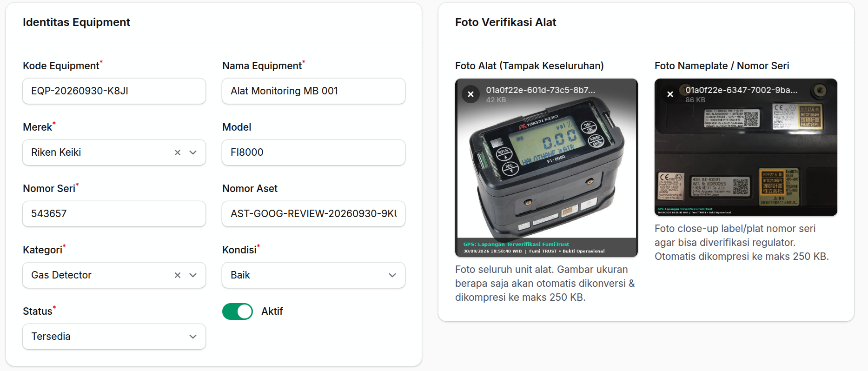Select the 'Foto Verifikasi Alat' heading text
The width and height of the screenshot is (868, 371).
pos(505,22)
